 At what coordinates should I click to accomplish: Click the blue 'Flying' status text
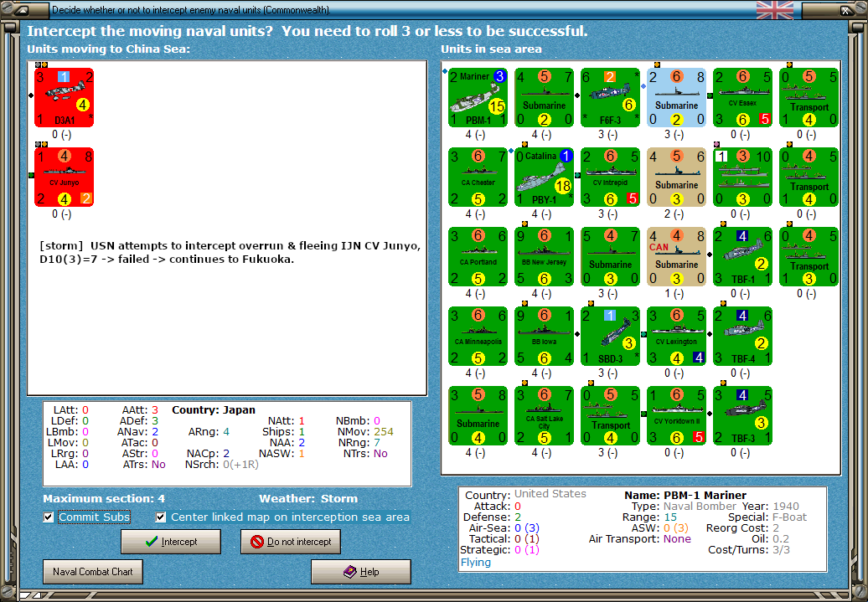[476, 562]
